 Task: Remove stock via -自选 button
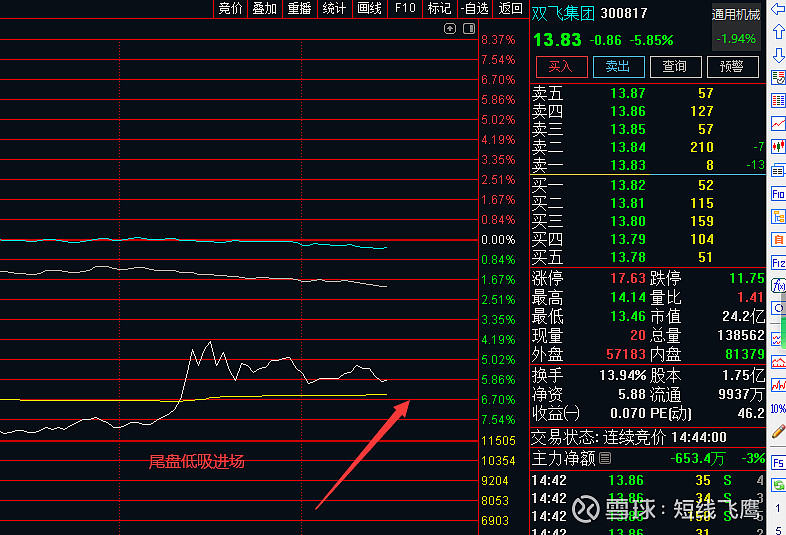475,9
